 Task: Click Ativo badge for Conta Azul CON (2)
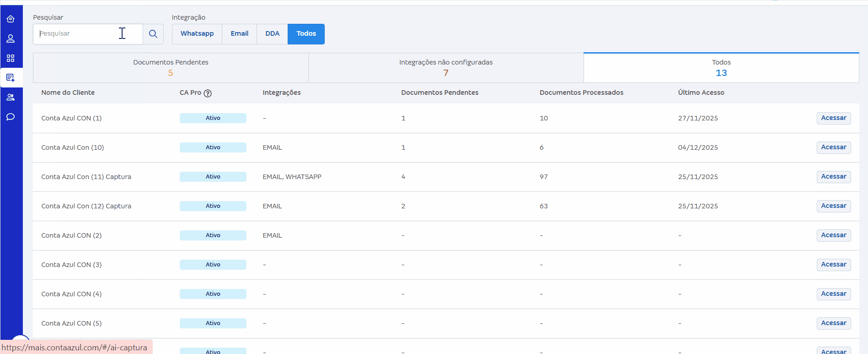(213, 235)
